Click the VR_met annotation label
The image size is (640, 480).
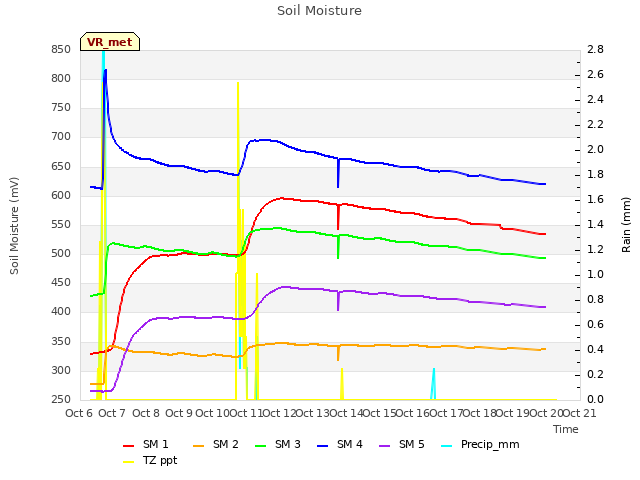110,42
